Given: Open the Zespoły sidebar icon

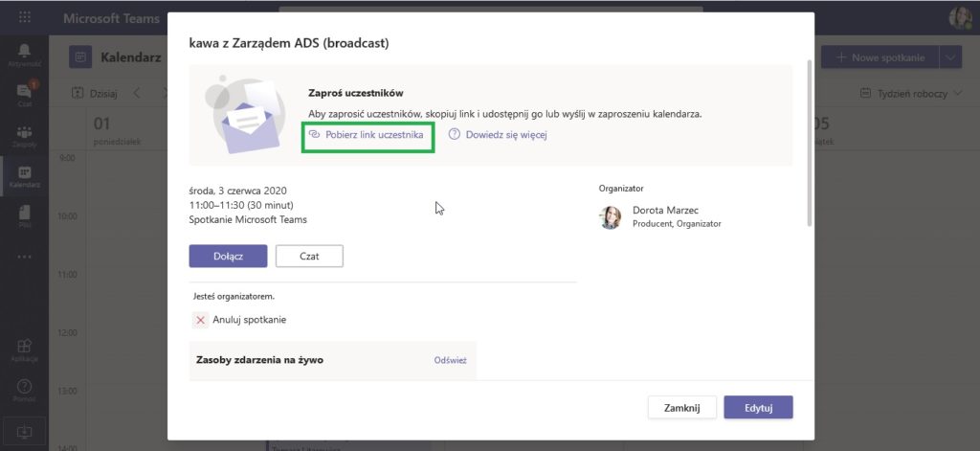Looking at the screenshot, I should [24, 136].
